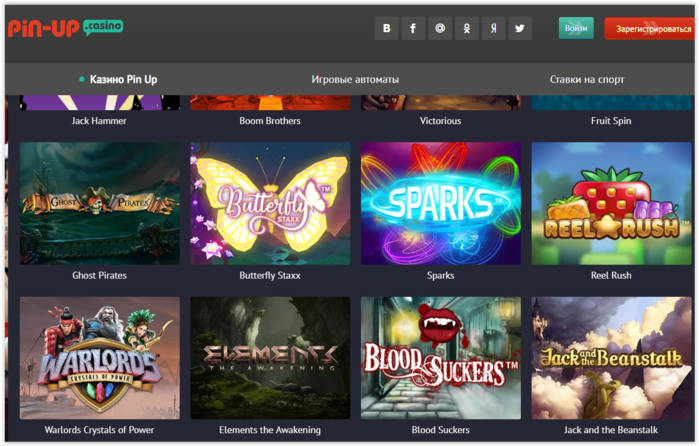699x446 pixels.
Task: Open the Sparks slot thumbnail
Action: tap(441, 203)
